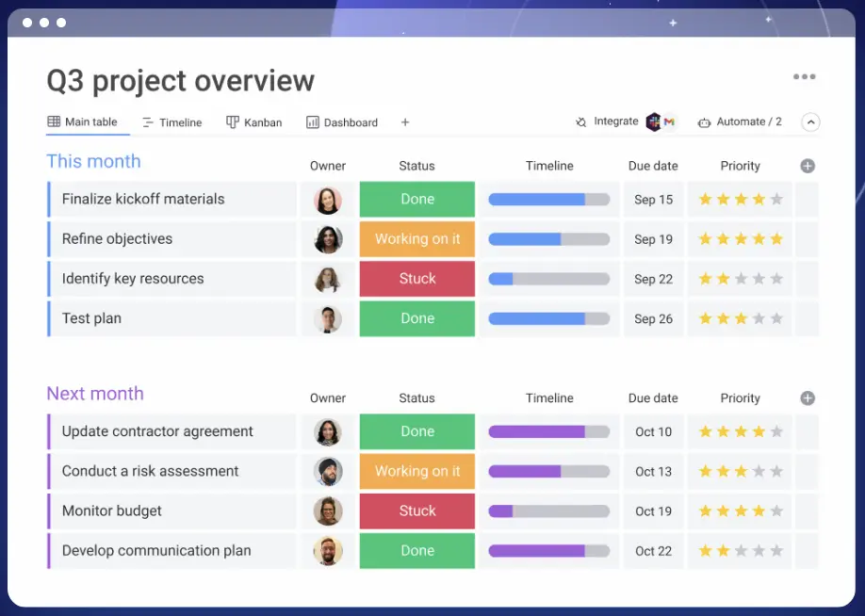
Task: Open owner avatar for Test plan
Action: click(x=328, y=318)
